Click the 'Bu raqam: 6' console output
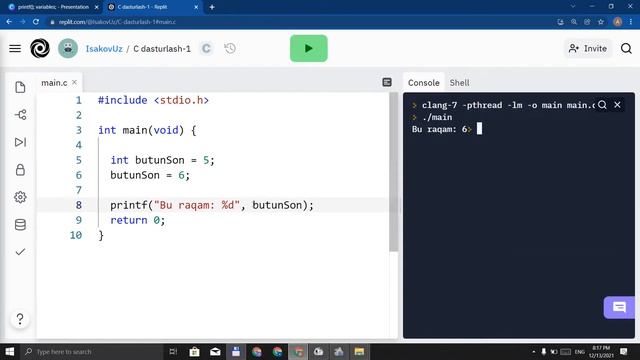 (440, 129)
